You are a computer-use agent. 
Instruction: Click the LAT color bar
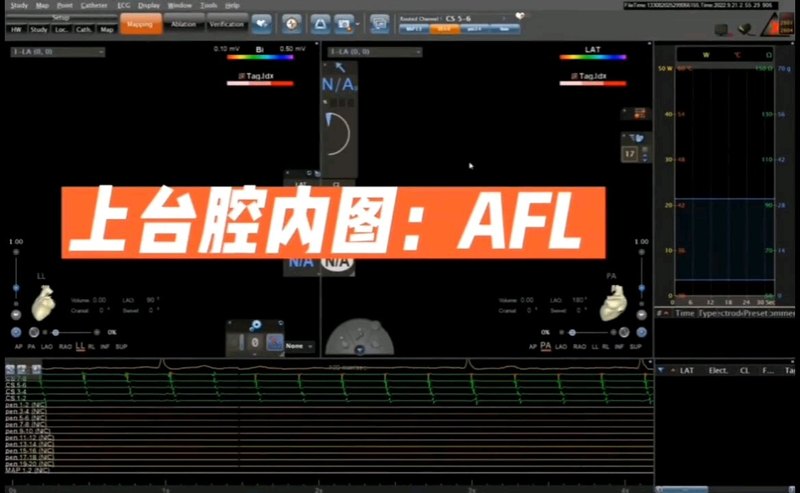click(x=592, y=57)
